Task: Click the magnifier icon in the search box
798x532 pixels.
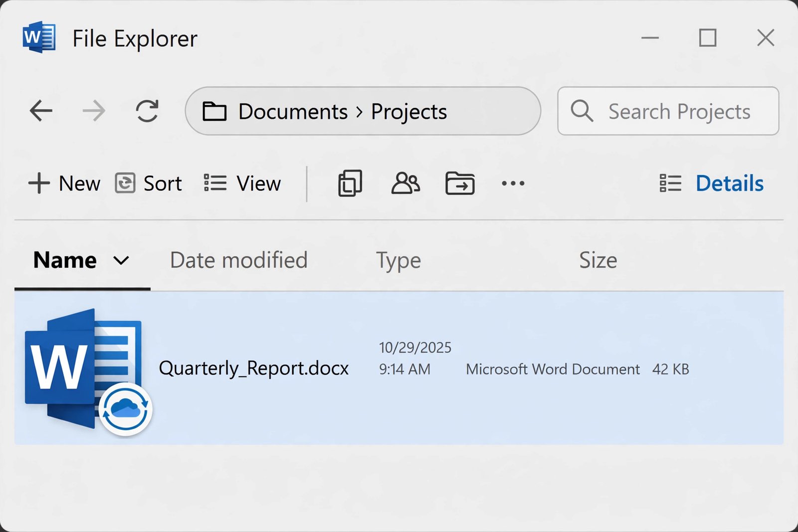Action: [x=582, y=111]
